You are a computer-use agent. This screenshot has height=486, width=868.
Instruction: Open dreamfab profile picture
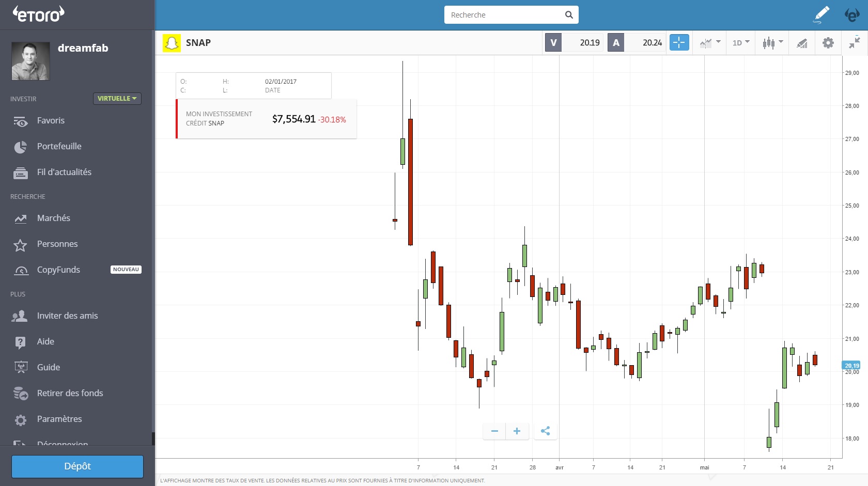(x=30, y=61)
